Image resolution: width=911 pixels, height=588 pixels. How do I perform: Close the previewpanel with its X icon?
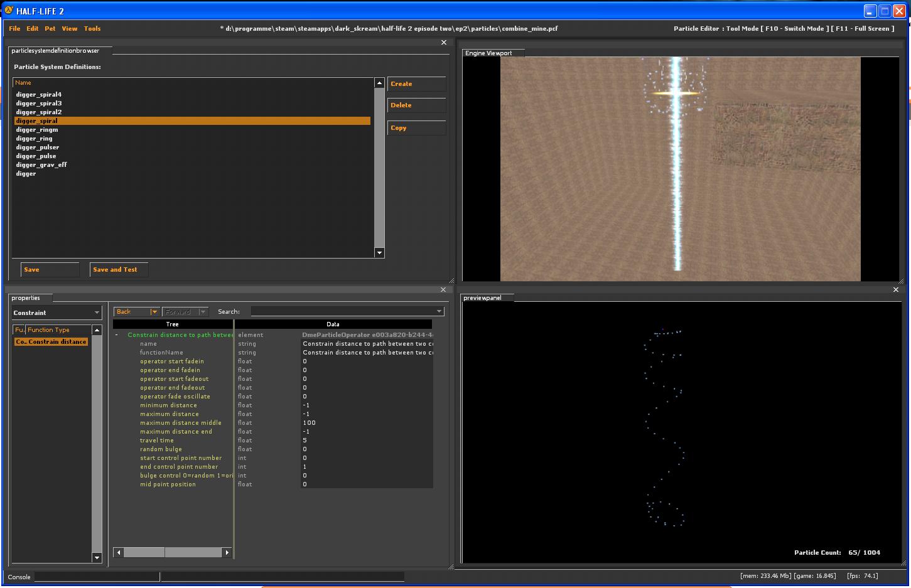click(x=896, y=290)
